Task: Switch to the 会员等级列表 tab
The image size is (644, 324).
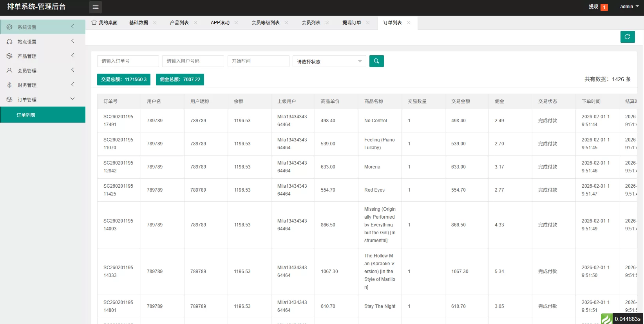Action: click(x=265, y=23)
